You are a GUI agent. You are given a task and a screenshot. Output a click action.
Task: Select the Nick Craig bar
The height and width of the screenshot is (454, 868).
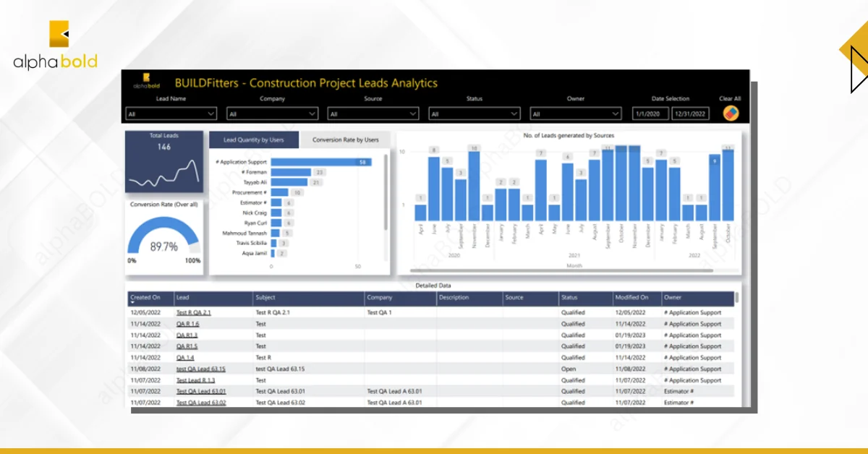pyautogui.click(x=276, y=213)
